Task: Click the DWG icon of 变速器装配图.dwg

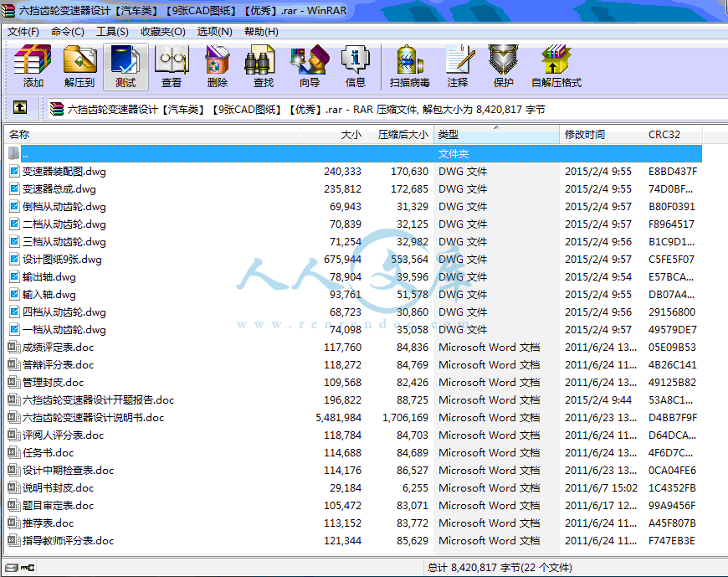Action: pyautogui.click(x=14, y=171)
